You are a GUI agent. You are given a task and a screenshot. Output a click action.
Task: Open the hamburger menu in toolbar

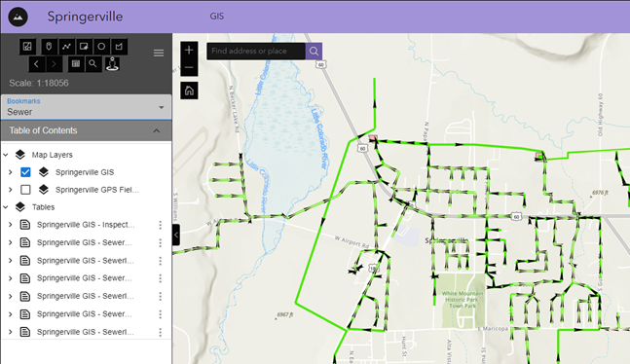(x=159, y=53)
